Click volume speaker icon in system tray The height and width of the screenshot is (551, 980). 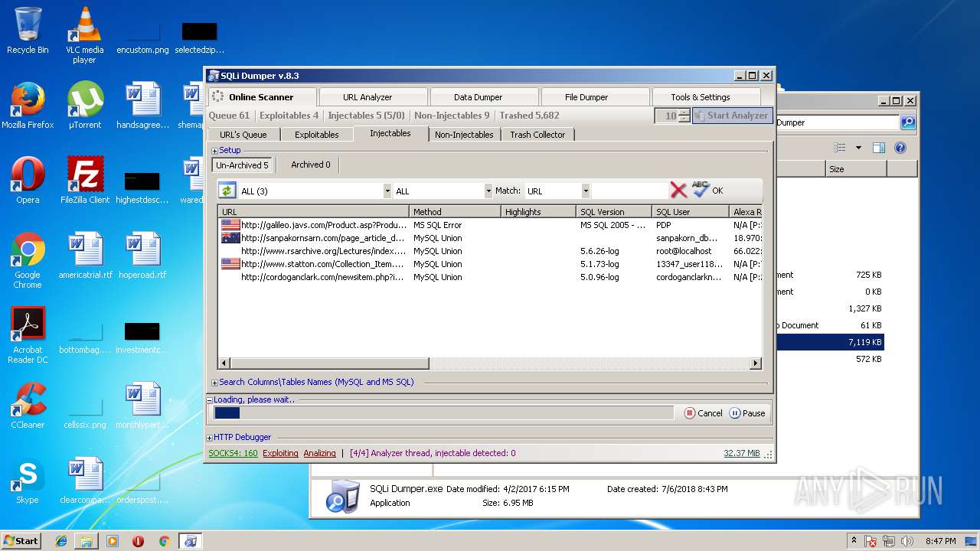[907, 541]
